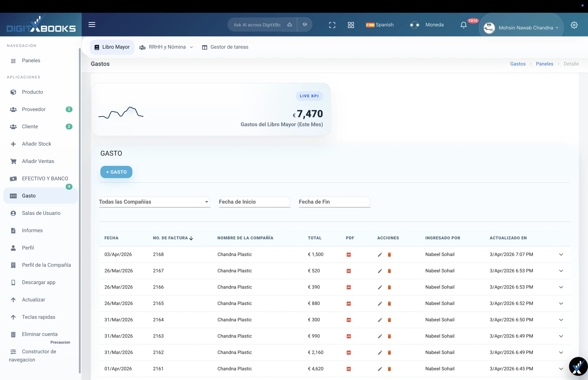Open the apps grid icon in the header
Screen dimensions: 588x380
351,25
